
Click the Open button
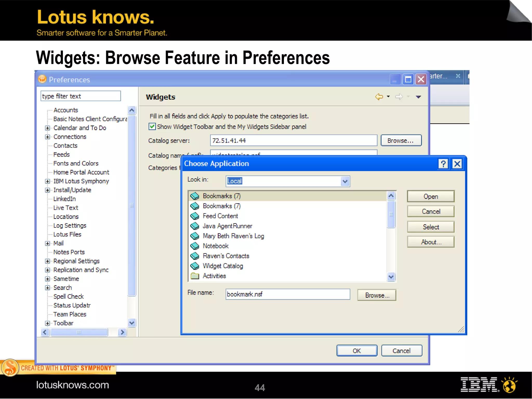[x=431, y=197]
